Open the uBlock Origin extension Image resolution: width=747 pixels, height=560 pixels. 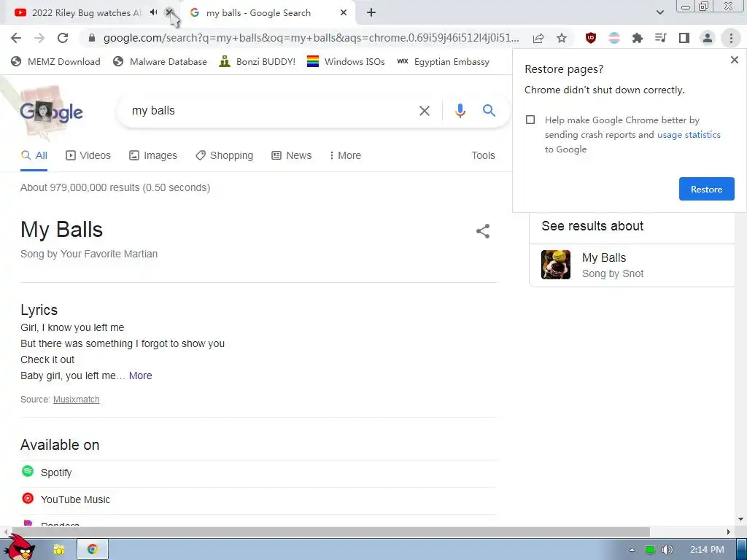(x=591, y=38)
